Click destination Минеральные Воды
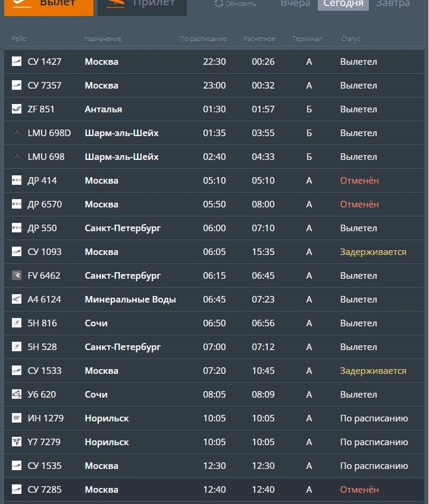Image resolution: width=429 pixels, height=504 pixels. pos(130,300)
